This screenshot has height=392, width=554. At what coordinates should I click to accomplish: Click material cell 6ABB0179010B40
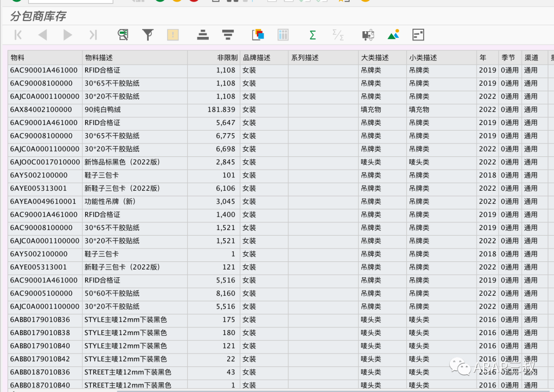tap(45, 346)
